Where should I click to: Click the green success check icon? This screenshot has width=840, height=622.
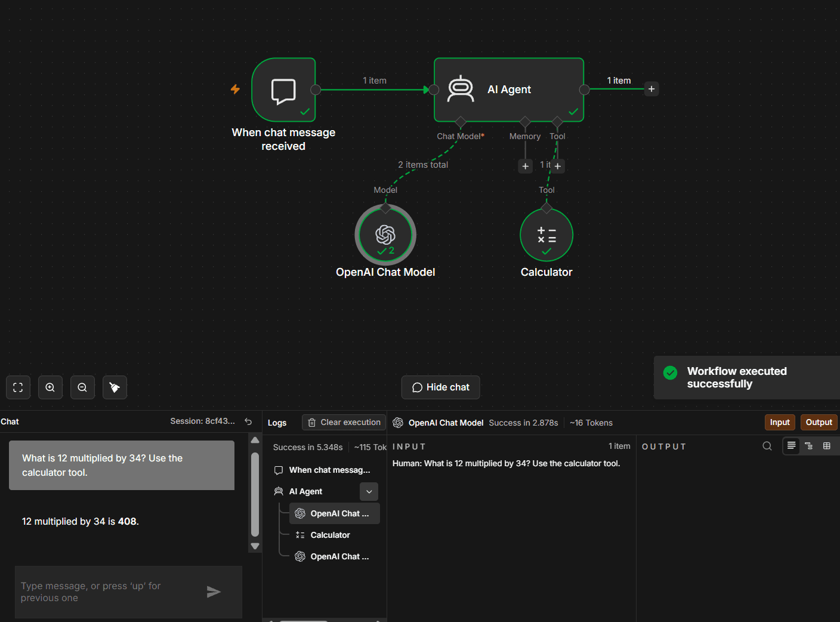point(671,372)
